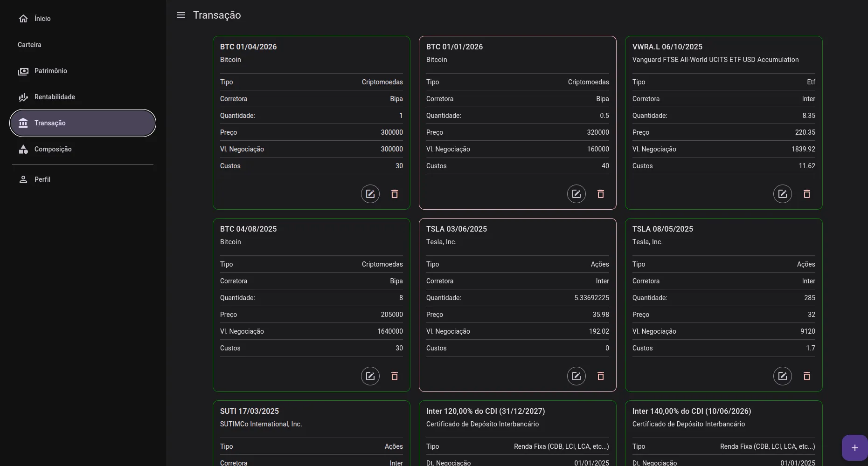Edit the TSLA 08/05/2025 transaction
The width and height of the screenshot is (868, 466).
(x=782, y=376)
